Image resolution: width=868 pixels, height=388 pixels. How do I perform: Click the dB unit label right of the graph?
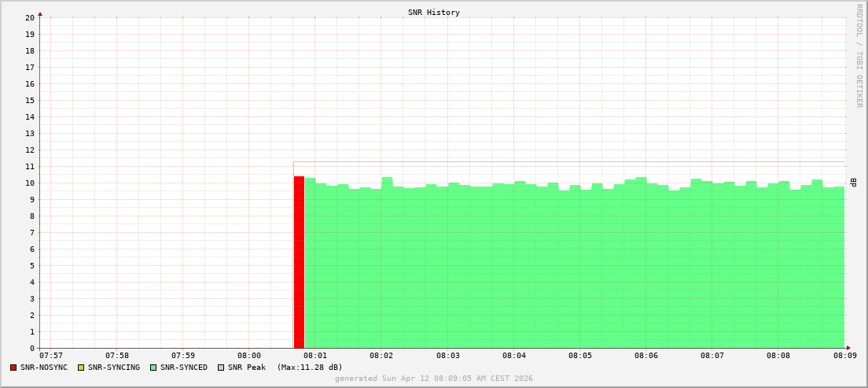pyautogui.click(x=854, y=183)
